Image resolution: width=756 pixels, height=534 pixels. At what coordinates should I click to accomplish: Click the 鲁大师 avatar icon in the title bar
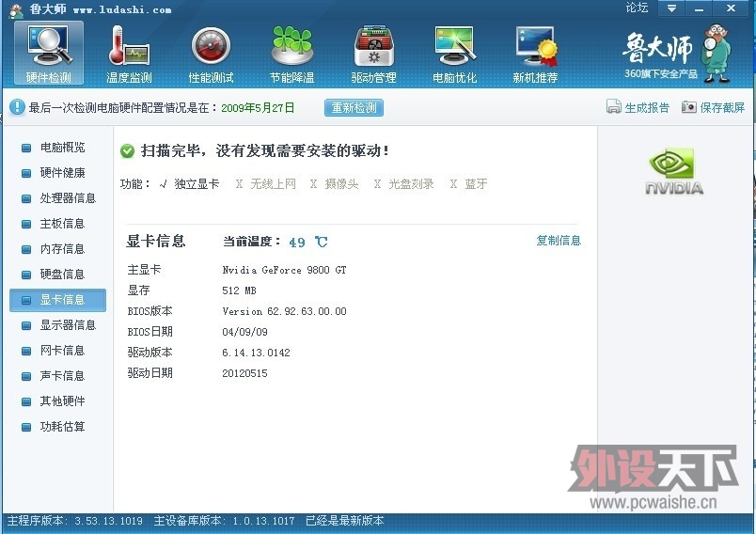pyautogui.click(x=16, y=10)
